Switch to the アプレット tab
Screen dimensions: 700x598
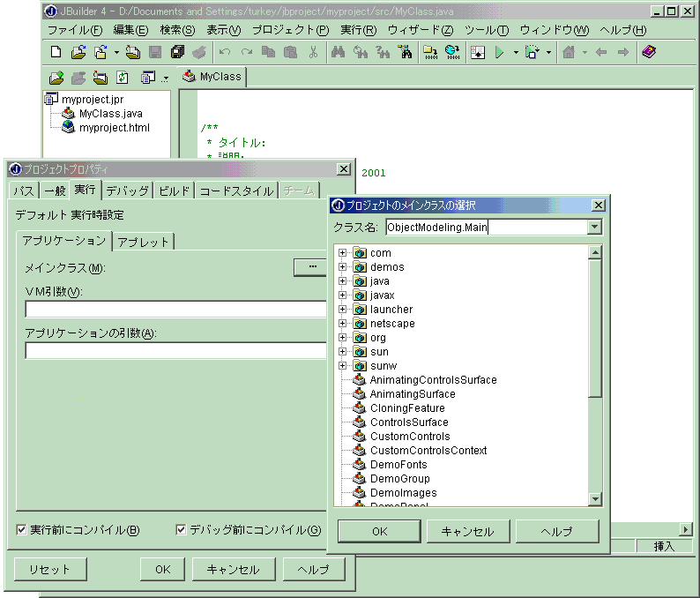pos(145,242)
